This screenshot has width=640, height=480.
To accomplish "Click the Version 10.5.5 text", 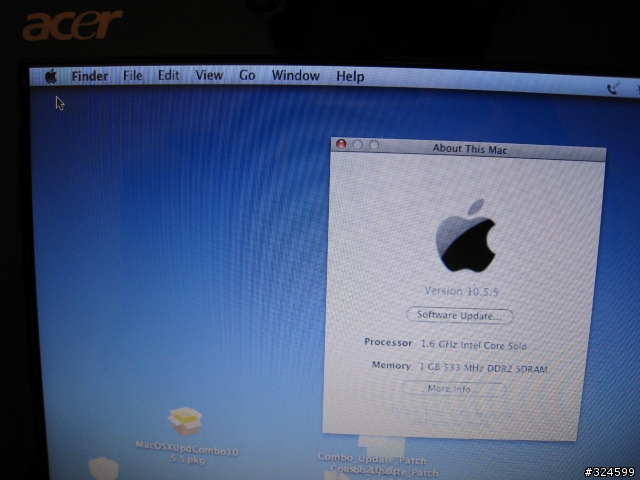I will 461,291.
